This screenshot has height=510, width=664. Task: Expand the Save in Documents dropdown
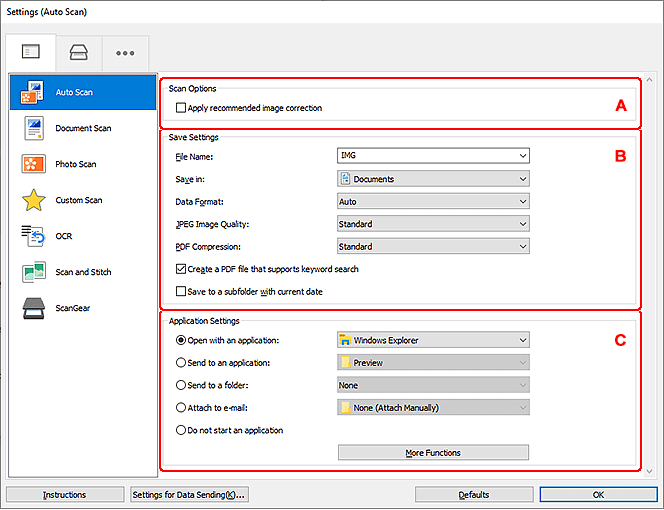[433, 179]
